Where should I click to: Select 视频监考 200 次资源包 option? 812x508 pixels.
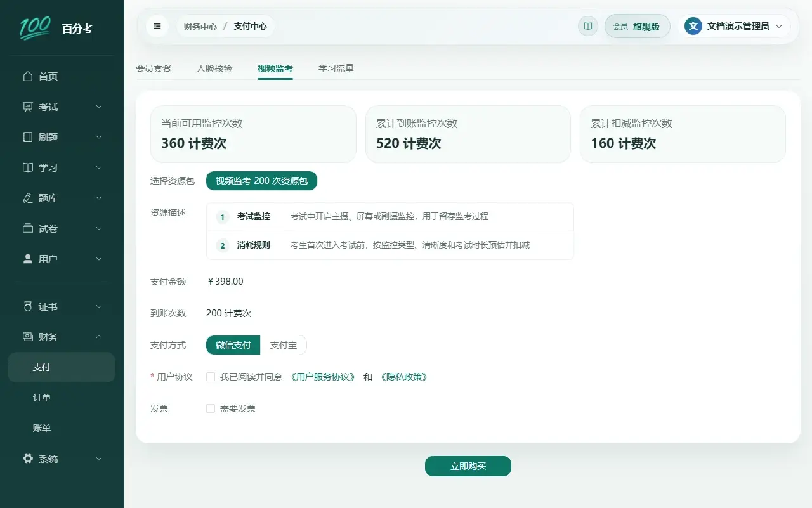click(261, 181)
